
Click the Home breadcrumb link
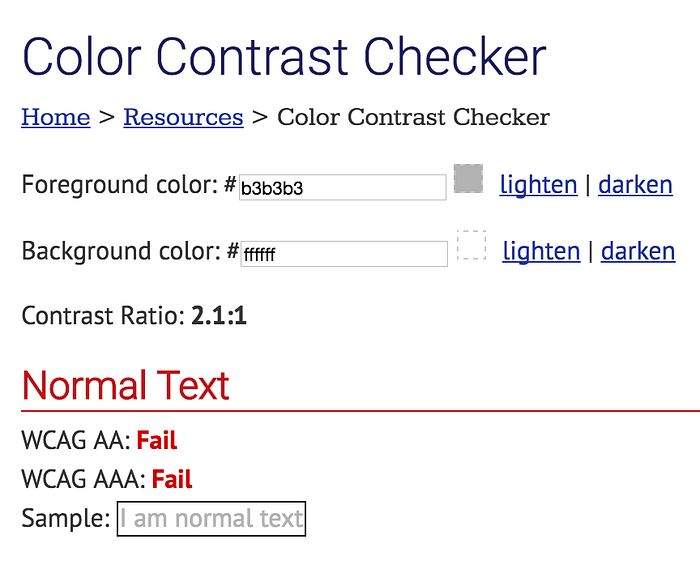click(x=56, y=117)
